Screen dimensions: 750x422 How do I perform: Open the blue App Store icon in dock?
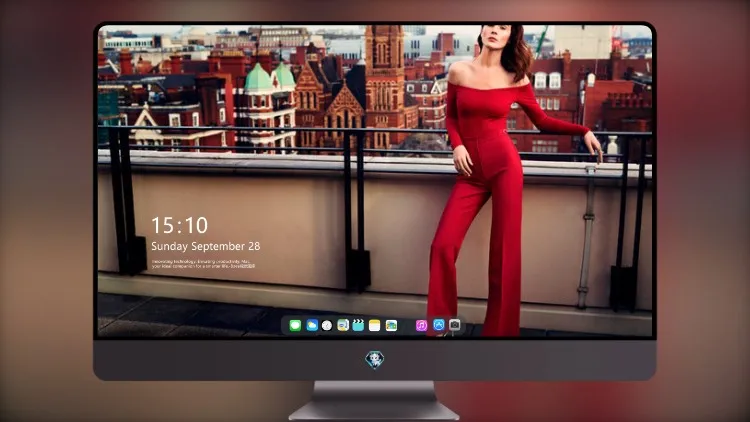tap(439, 325)
